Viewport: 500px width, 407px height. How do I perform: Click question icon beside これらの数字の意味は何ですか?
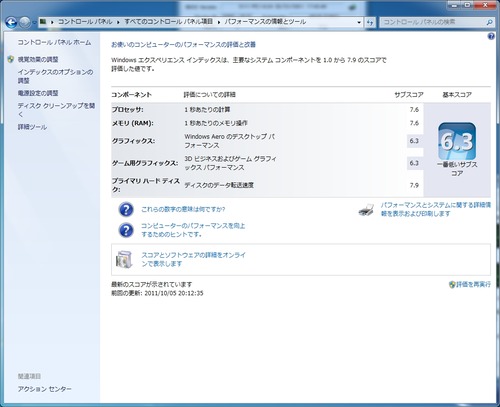(x=126, y=210)
